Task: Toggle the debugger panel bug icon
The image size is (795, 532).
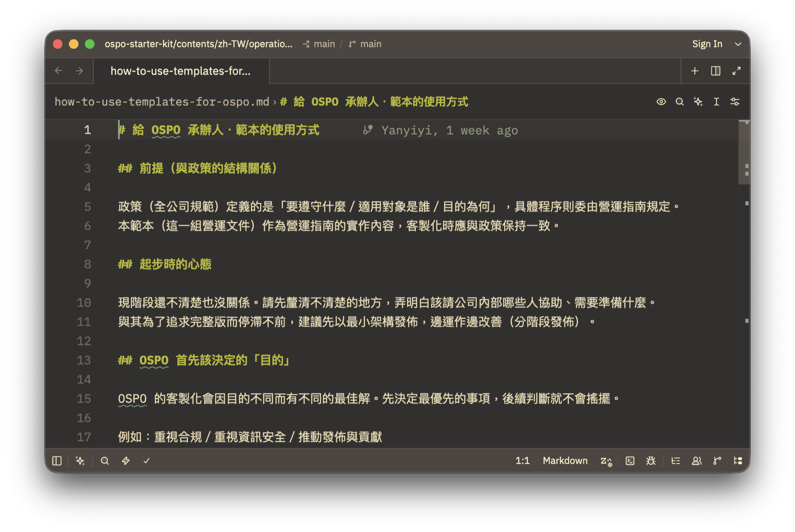Action: tap(651, 461)
